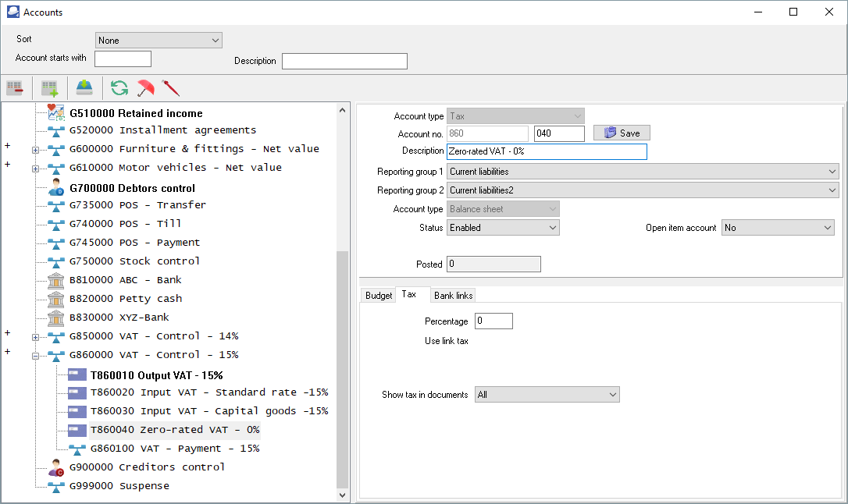This screenshot has width=848, height=504.
Task: Click the closed red umbrella icon
Action: pyautogui.click(x=170, y=87)
